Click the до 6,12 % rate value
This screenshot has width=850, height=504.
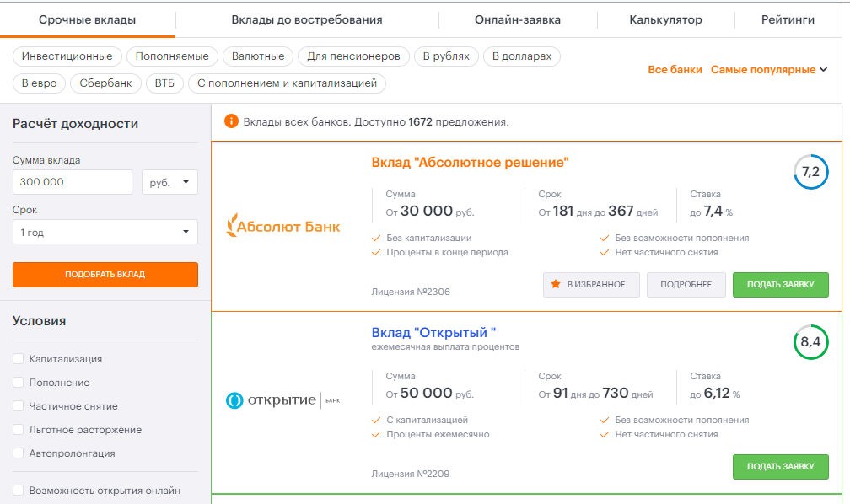[714, 393]
